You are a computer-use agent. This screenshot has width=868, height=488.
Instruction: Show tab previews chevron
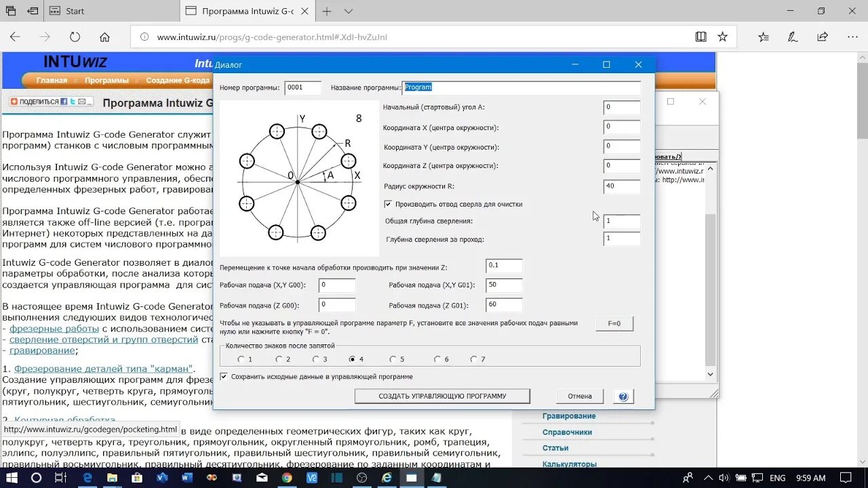coord(349,11)
